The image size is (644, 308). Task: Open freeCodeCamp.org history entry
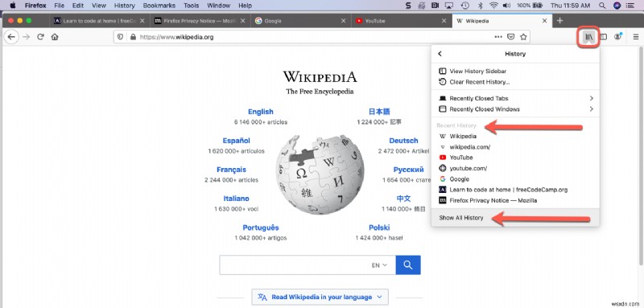pos(515,190)
